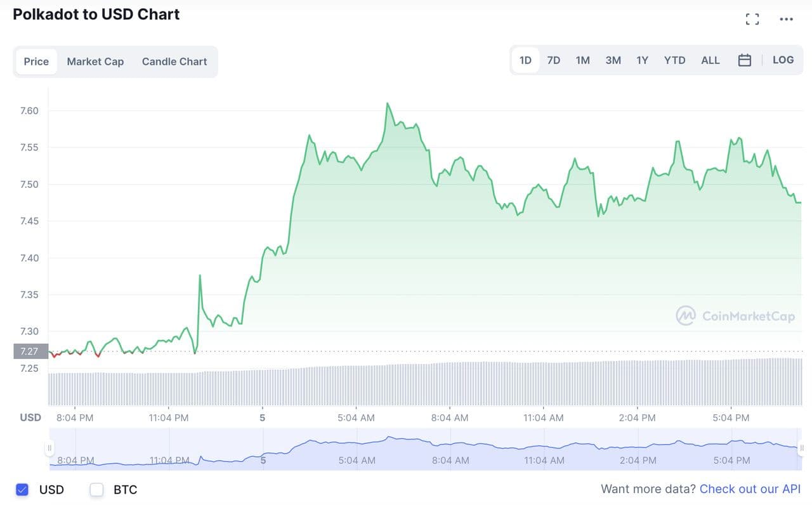
Task: Switch to the Candle Chart tab
Action: (174, 62)
